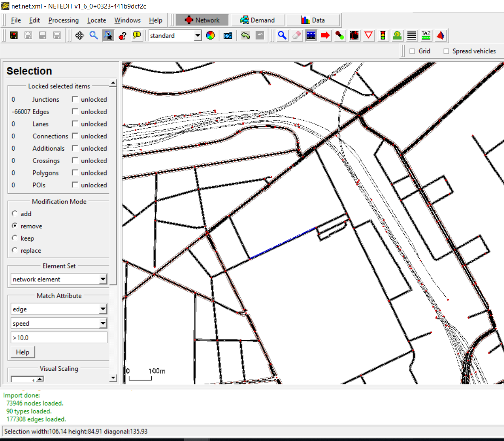Switch to Data supermode
The height and width of the screenshot is (441, 504).
point(313,20)
